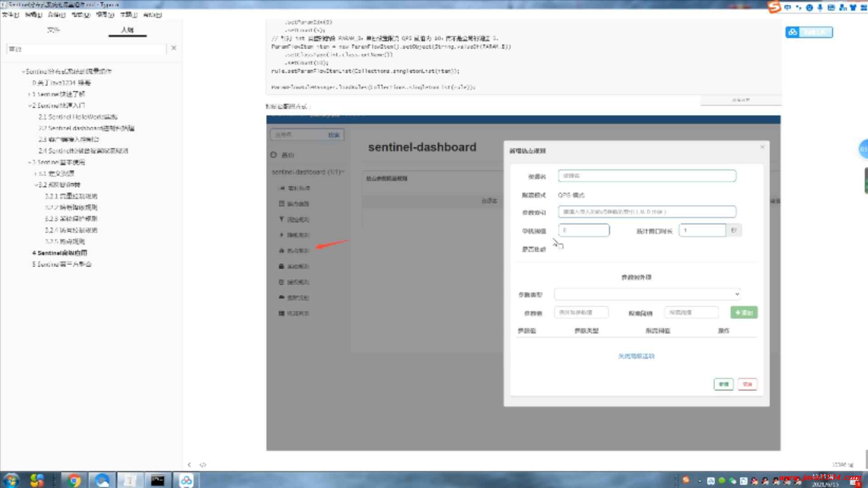Open the command prompt taskbar icon
The width and height of the screenshot is (868, 488).
[x=158, y=480]
